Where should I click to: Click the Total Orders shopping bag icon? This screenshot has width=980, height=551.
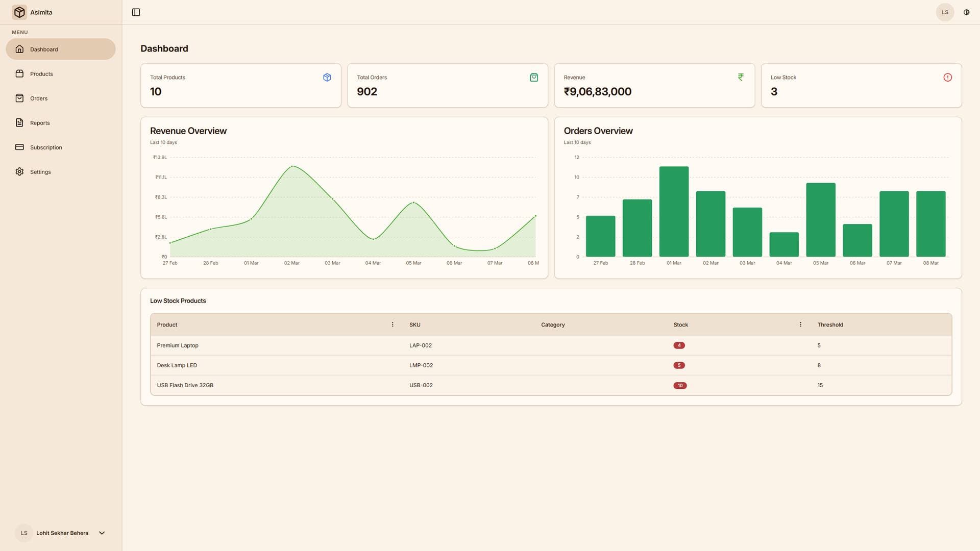pos(533,77)
